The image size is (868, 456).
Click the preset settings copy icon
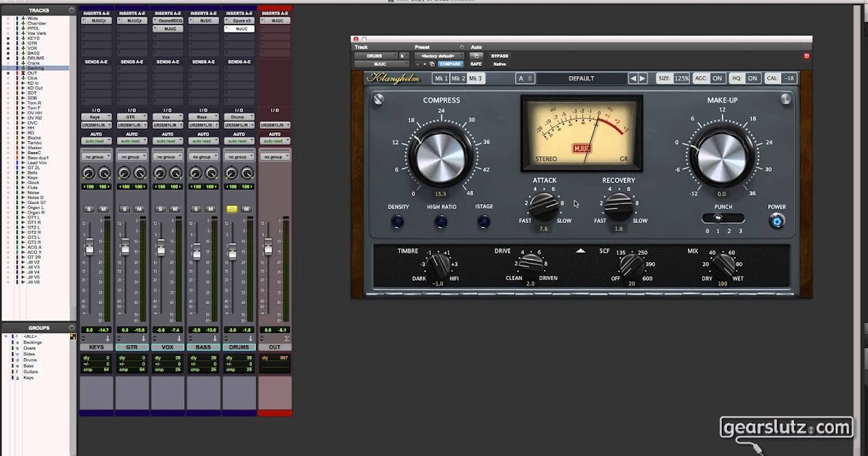pyautogui.click(x=432, y=64)
